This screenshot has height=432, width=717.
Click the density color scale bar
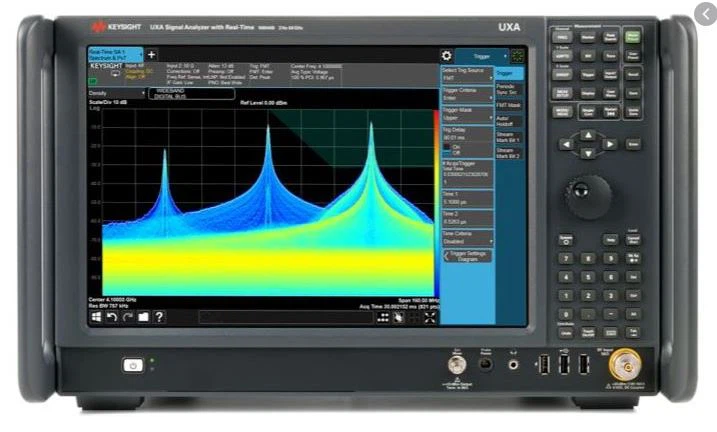pyautogui.click(x=436, y=203)
